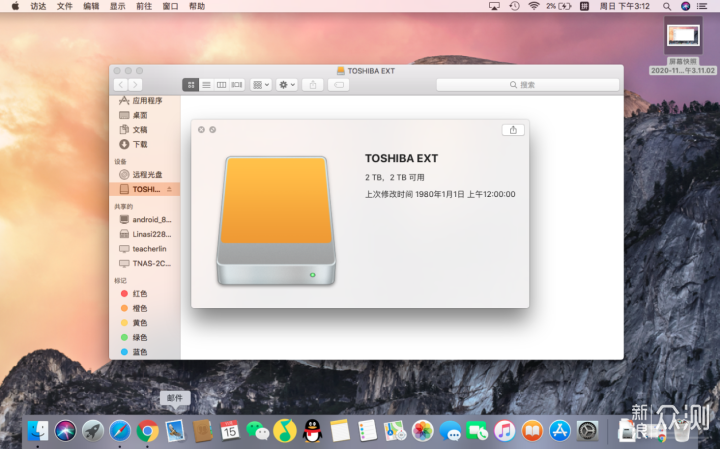Switch Finder to column view

click(x=221, y=84)
